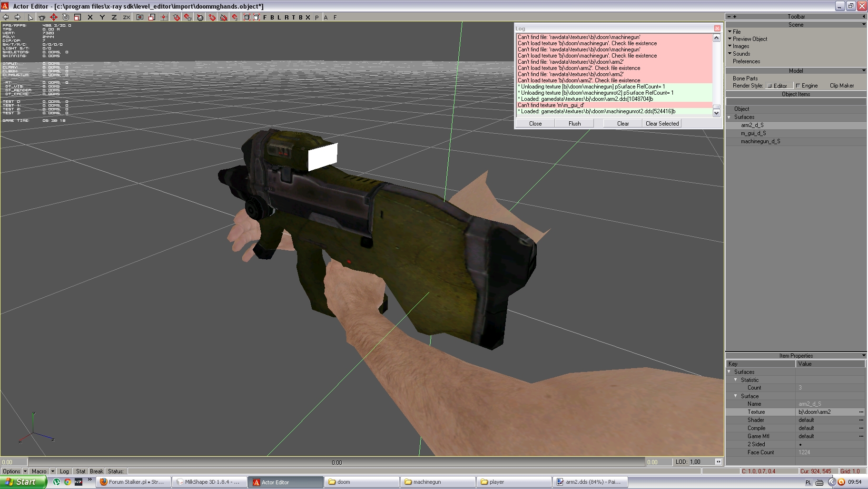Click the zoom extents selected box icon
Image resolution: width=868 pixels, height=489 pixels.
(256, 17)
